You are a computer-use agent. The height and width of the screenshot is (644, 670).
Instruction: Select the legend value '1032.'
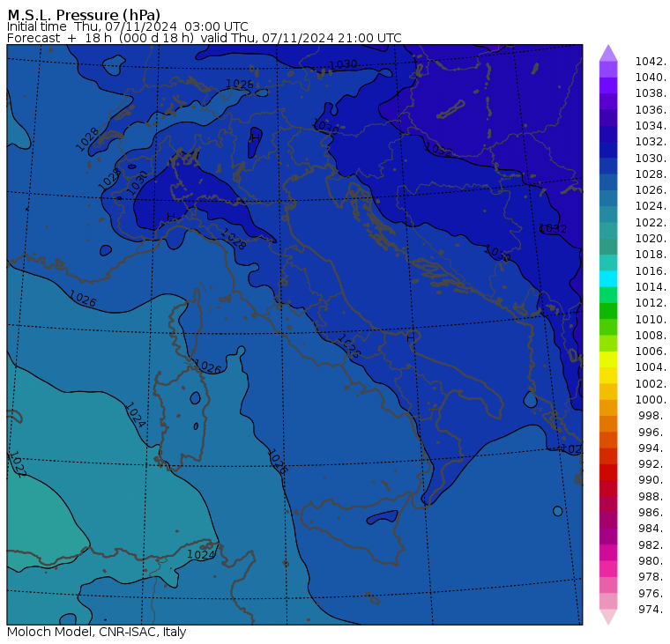tap(651, 141)
